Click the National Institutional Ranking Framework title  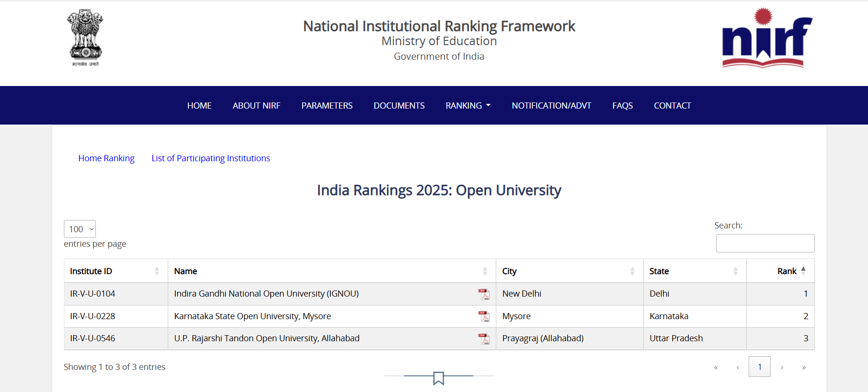pos(439,26)
